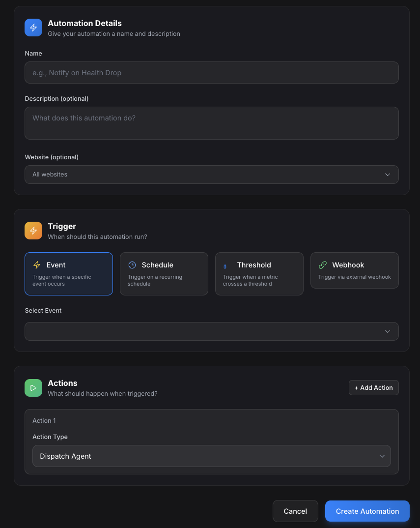Viewport: 420px width, 528px height.
Task: Click the clock icon on the Schedule card
Action: pos(132,264)
